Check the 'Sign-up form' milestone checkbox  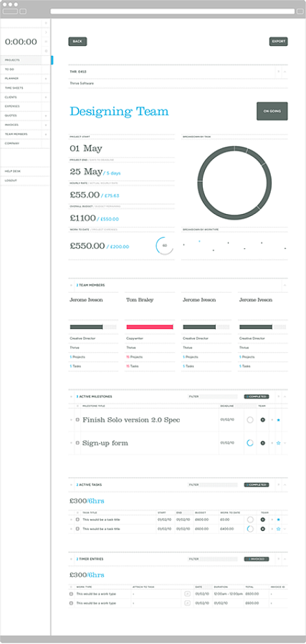coord(77,443)
